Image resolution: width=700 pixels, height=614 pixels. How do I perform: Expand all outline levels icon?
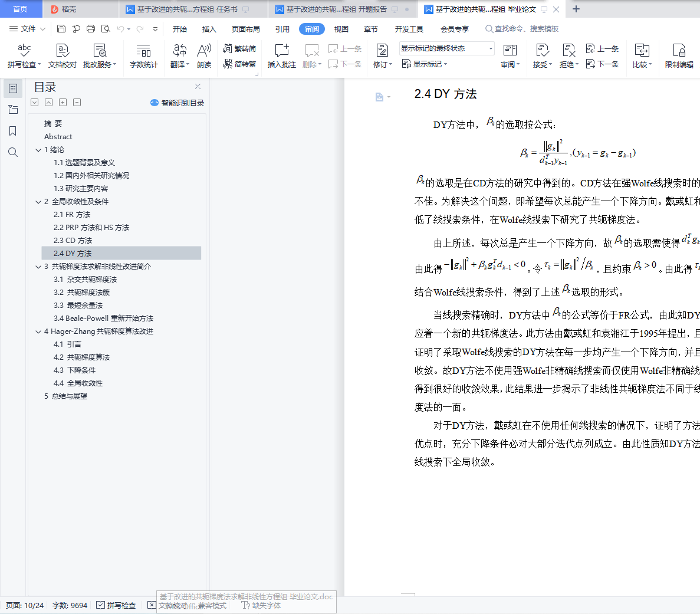point(63,103)
